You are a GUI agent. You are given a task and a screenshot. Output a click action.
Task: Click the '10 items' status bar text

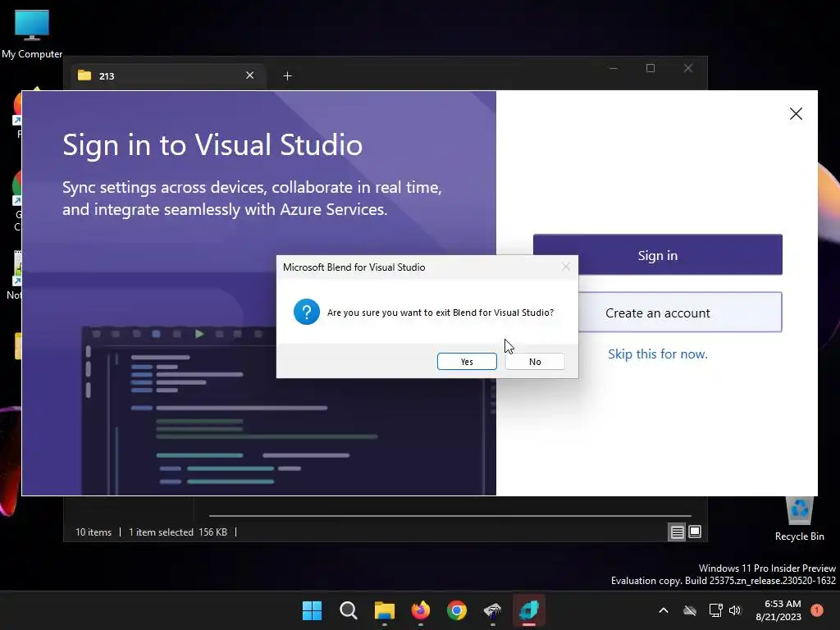(94, 532)
